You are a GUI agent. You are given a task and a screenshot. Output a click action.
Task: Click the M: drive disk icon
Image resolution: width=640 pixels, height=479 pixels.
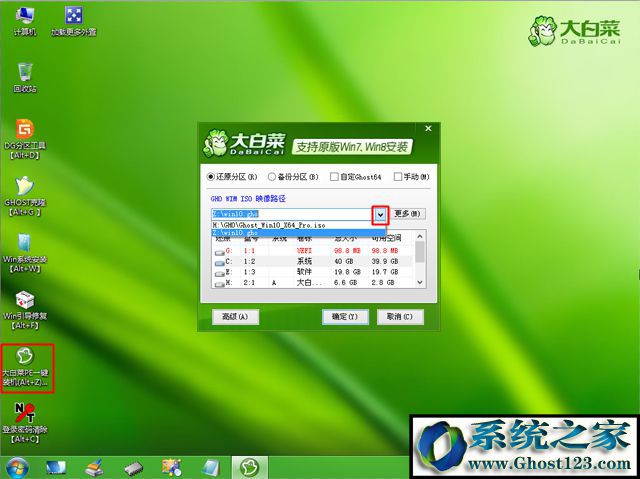click(x=219, y=284)
